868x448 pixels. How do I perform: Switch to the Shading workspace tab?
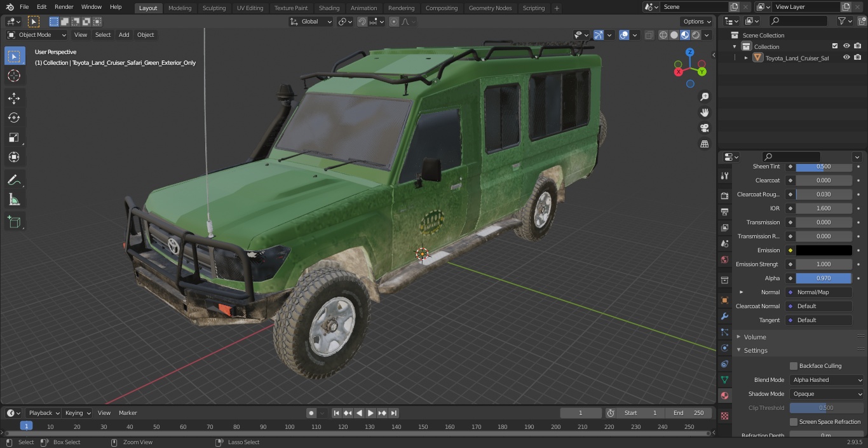pyautogui.click(x=329, y=8)
